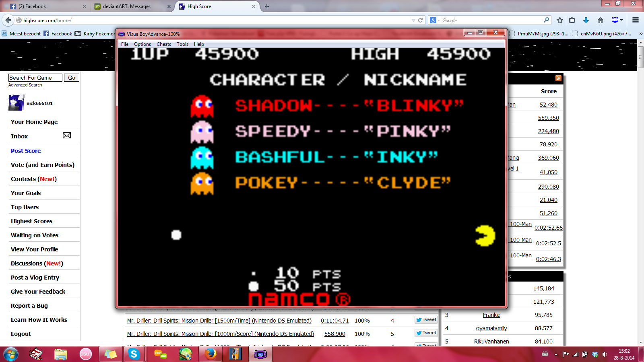Open the address bar history dropdown
This screenshot has width=644, height=362.
coord(413,20)
